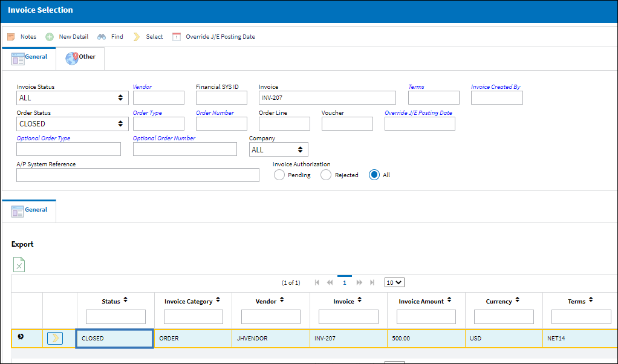Export results to Excel icon
618x364 pixels.
pyautogui.click(x=19, y=264)
